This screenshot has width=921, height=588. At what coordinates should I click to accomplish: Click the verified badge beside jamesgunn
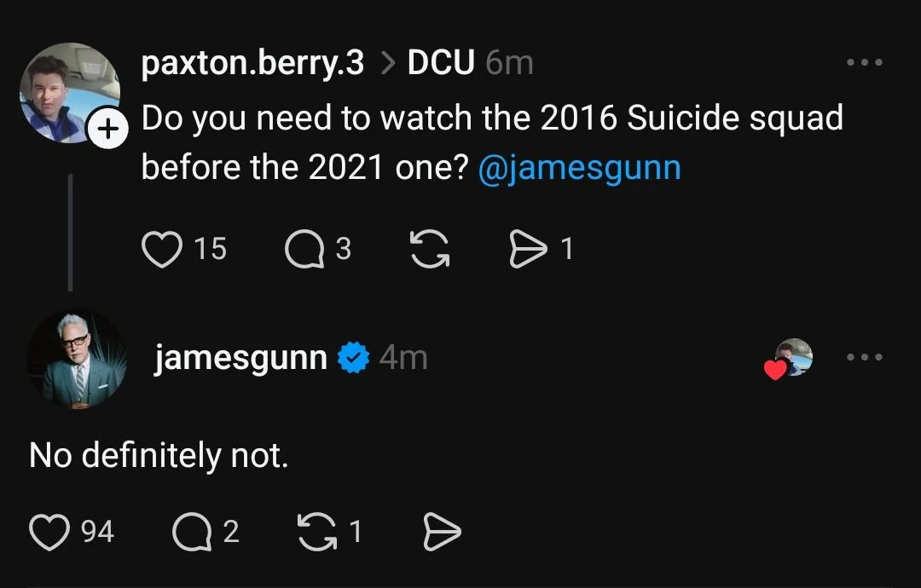point(353,359)
